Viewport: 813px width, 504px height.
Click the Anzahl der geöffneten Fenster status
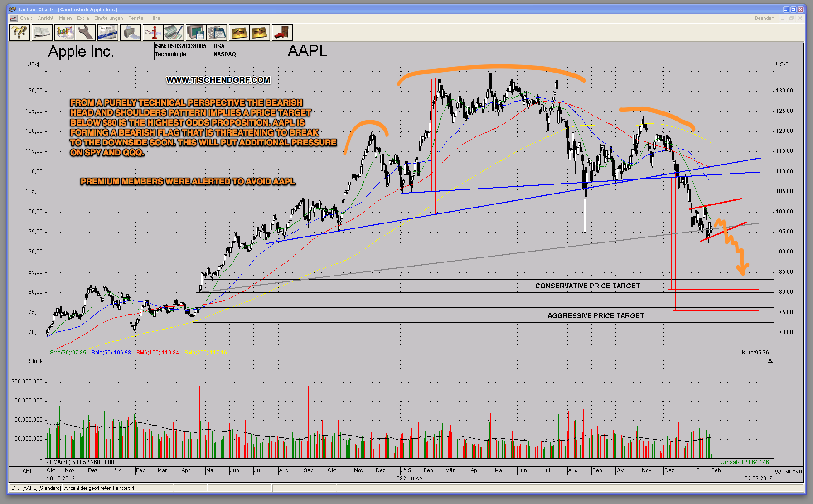click(99, 488)
